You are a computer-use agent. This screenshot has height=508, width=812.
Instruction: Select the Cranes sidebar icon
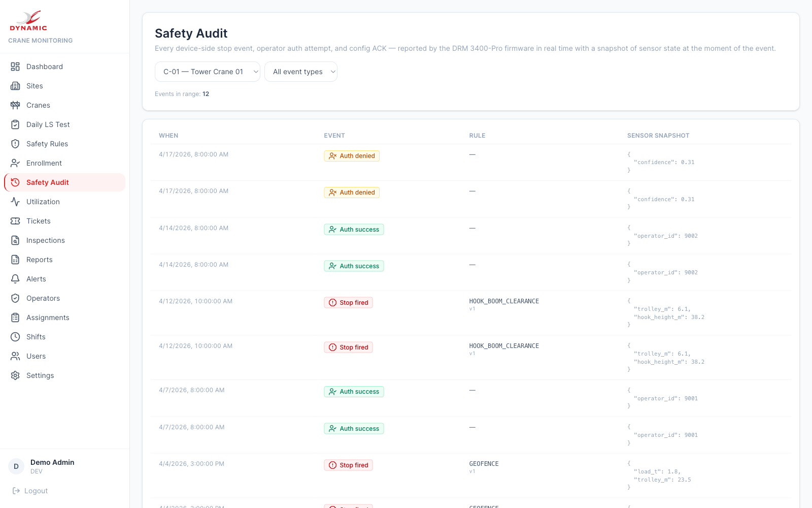(16, 105)
